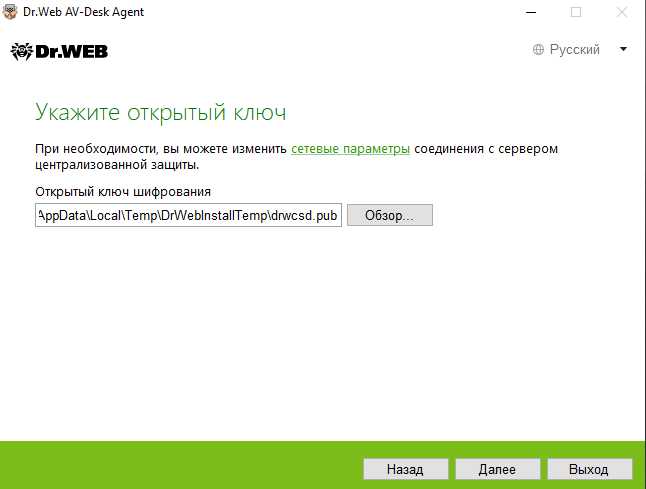This screenshot has width=646, height=489.
Task: Open the сетевые параметры link
Action: tap(350, 149)
